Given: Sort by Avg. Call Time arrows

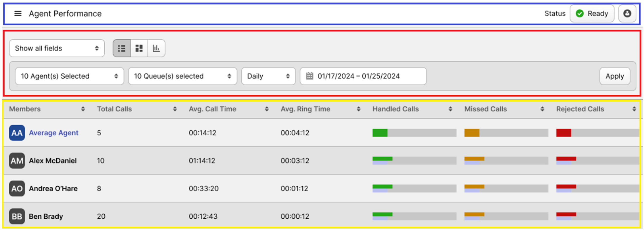Looking at the screenshot, I should [267, 109].
